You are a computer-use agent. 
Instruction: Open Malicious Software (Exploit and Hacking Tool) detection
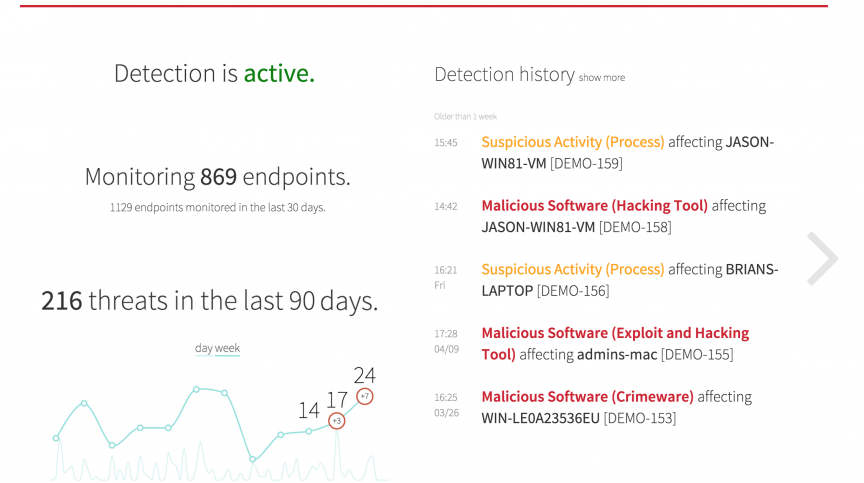coord(615,333)
